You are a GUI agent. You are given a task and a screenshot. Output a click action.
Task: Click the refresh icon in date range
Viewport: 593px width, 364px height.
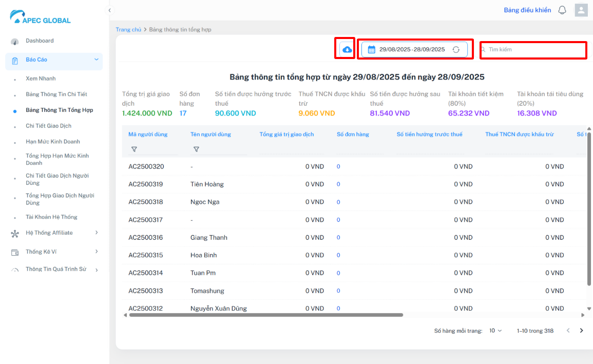pos(456,50)
